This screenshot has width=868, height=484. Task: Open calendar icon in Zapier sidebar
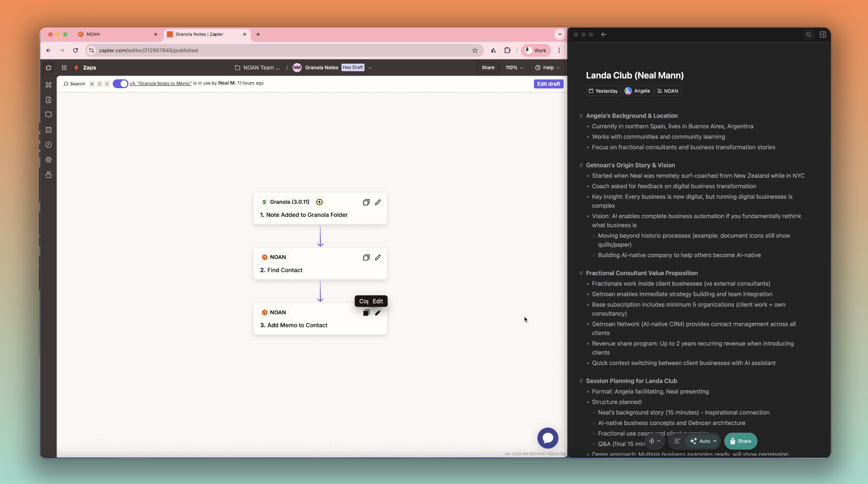(48, 130)
